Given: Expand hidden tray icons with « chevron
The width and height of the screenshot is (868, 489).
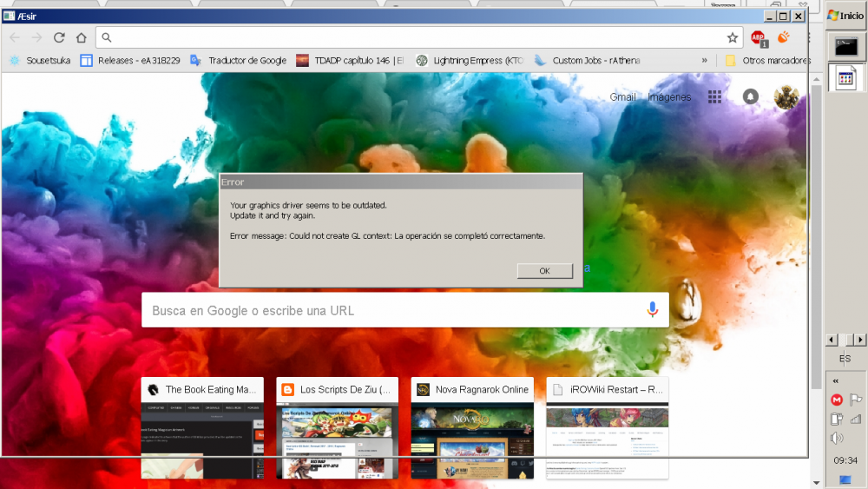Looking at the screenshot, I should [x=836, y=380].
